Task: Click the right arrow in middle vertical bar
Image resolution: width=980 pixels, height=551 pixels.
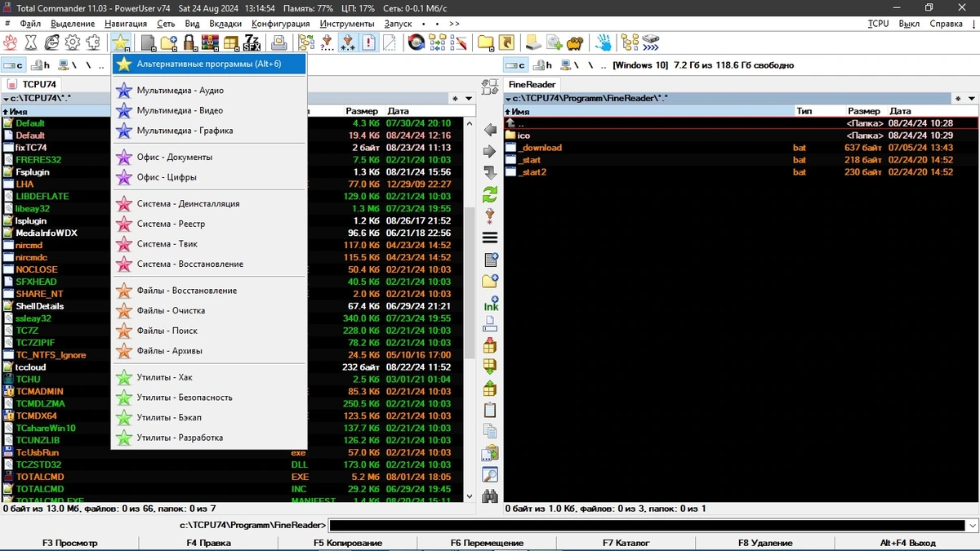Action: point(490,152)
